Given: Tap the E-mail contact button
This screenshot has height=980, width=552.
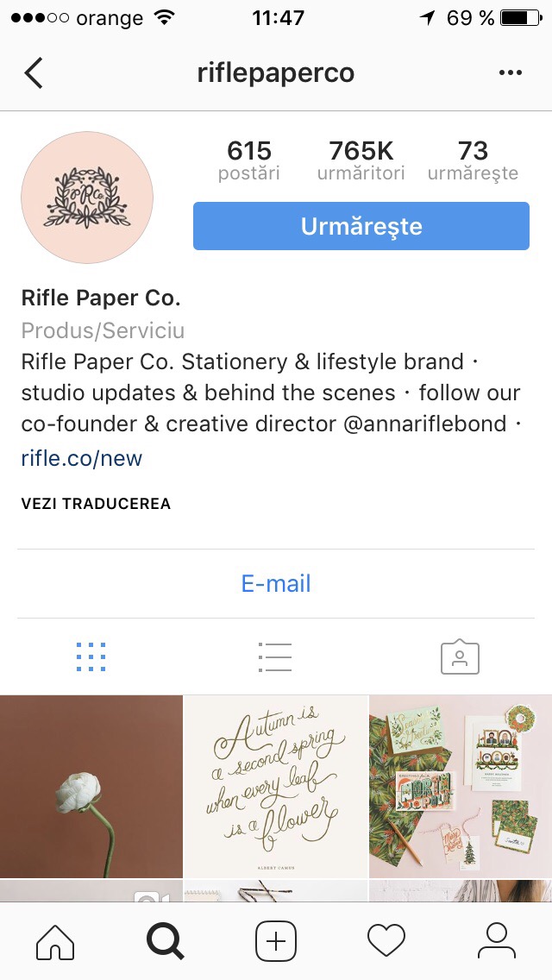Looking at the screenshot, I should click(276, 584).
